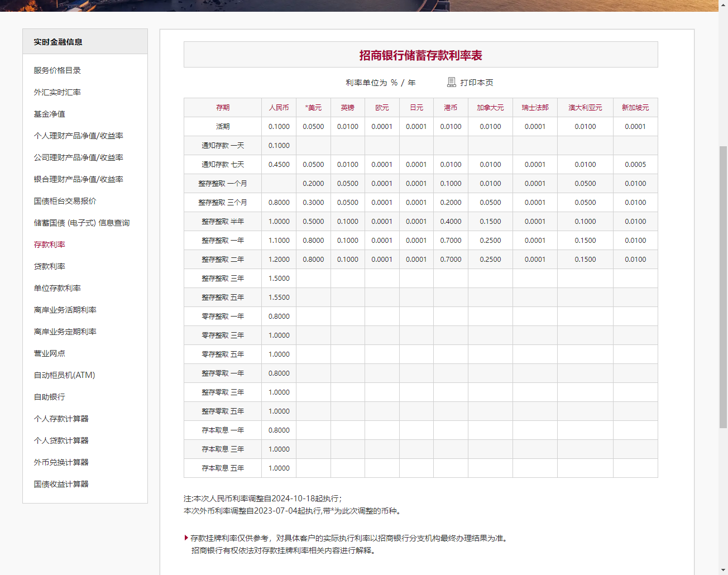Click 银合理财产品净值/收益率 in sidebar
This screenshot has height=575, width=728.
point(78,179)
